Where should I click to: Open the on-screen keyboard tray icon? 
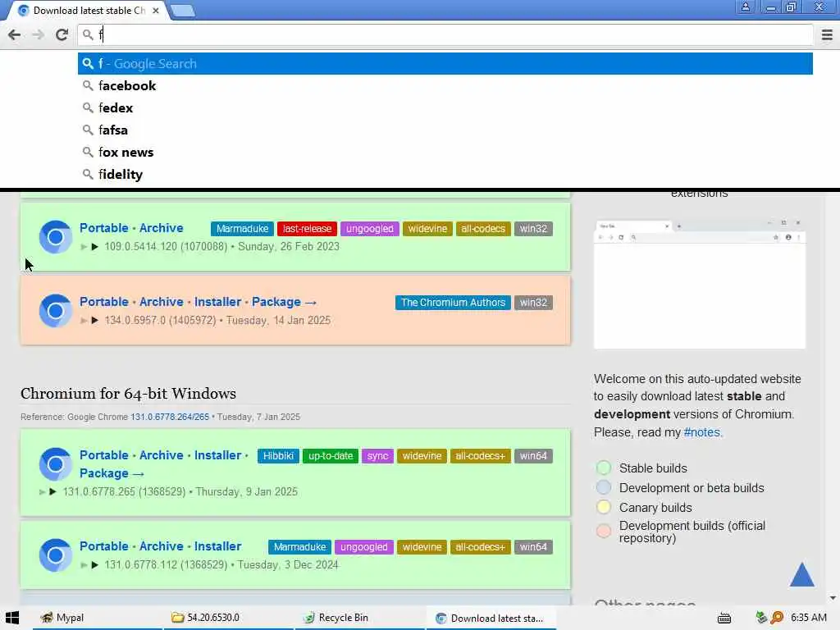724,619
